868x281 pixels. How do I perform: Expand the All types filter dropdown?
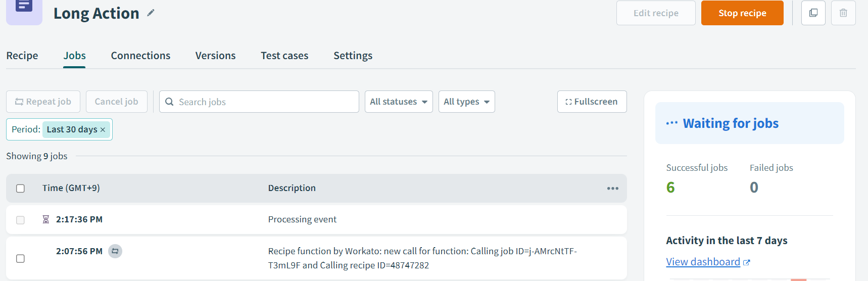click(x=466, y=102)
